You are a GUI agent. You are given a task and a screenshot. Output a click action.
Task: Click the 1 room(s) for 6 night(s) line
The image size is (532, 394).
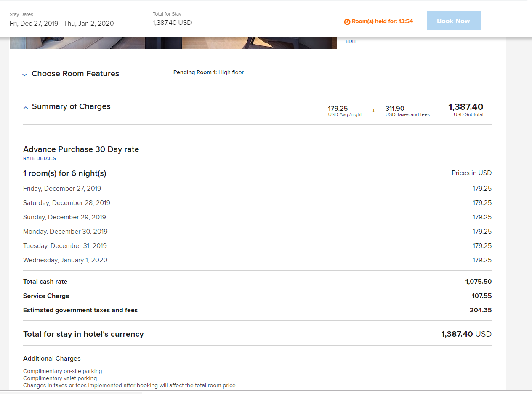pos(64,173)
